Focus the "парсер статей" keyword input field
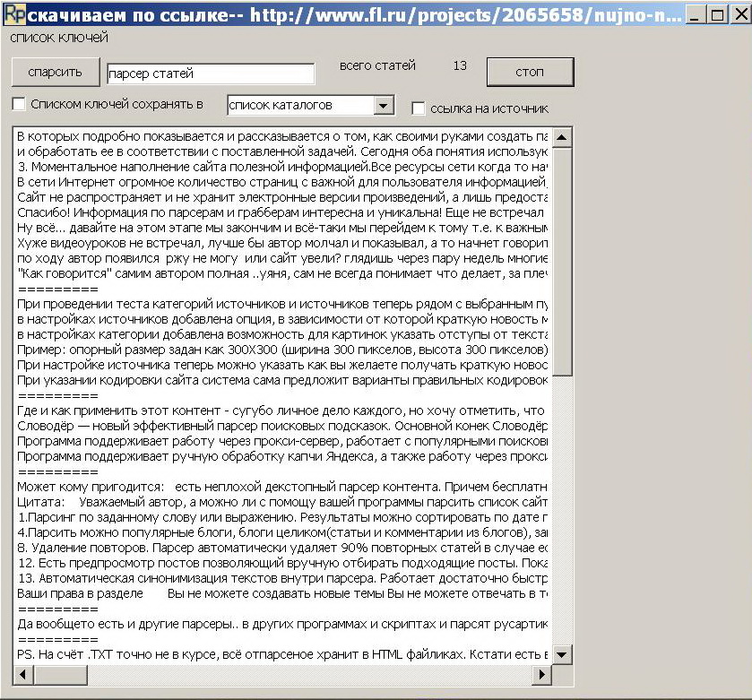 [x=211, y=73]
